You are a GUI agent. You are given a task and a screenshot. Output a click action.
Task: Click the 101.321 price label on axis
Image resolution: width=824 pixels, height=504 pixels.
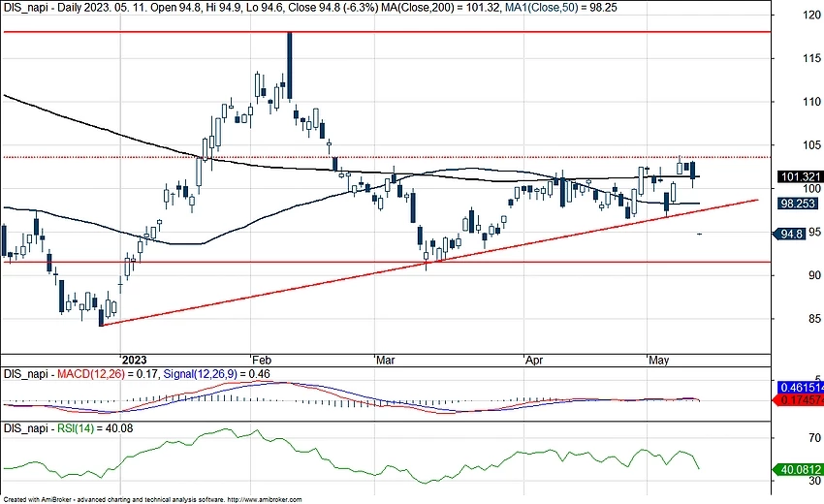[801, 176]
